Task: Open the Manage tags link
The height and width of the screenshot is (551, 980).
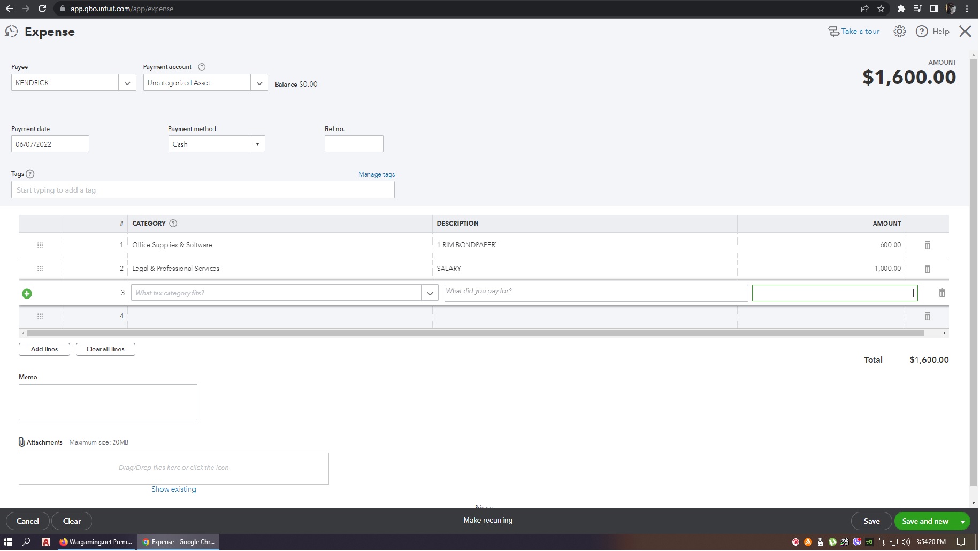Action: pos(378,175)
